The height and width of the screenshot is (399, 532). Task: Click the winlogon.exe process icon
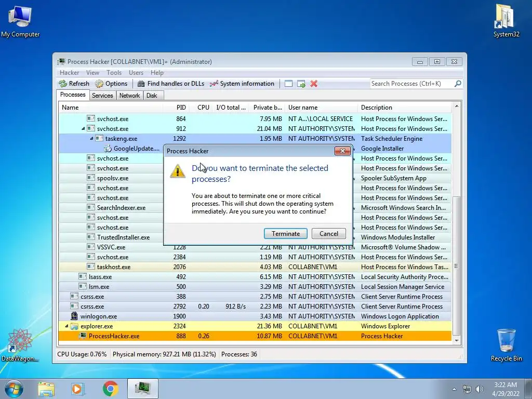coord(74,316)
